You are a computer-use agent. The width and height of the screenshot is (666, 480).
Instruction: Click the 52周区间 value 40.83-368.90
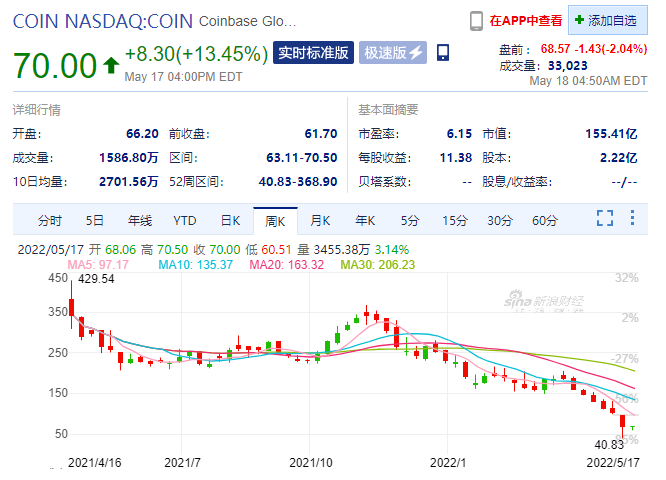click(298, 182)
